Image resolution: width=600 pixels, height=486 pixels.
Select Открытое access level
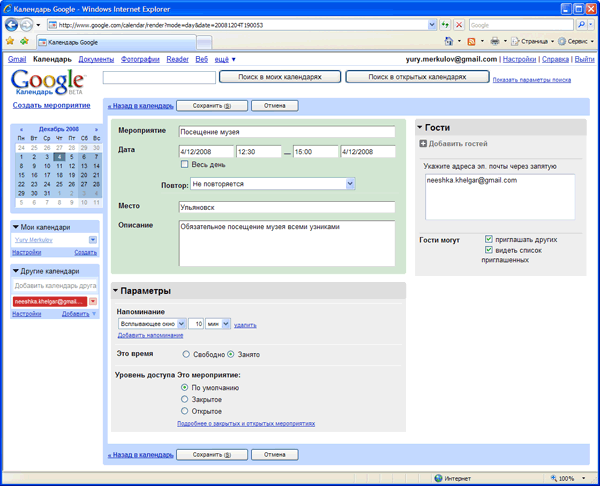click(x=184, y=411)
